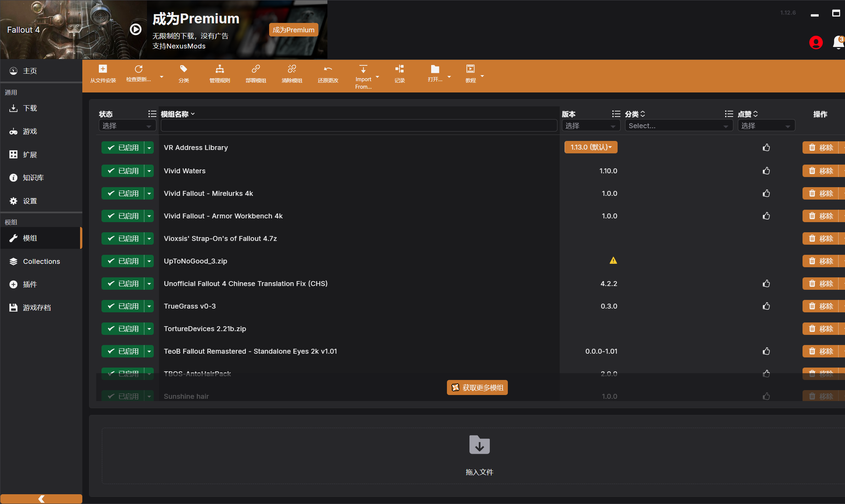Expand the Import From... arrow
Screen dimensions: 845x504
pyautogui.click(x=377, y=77)
